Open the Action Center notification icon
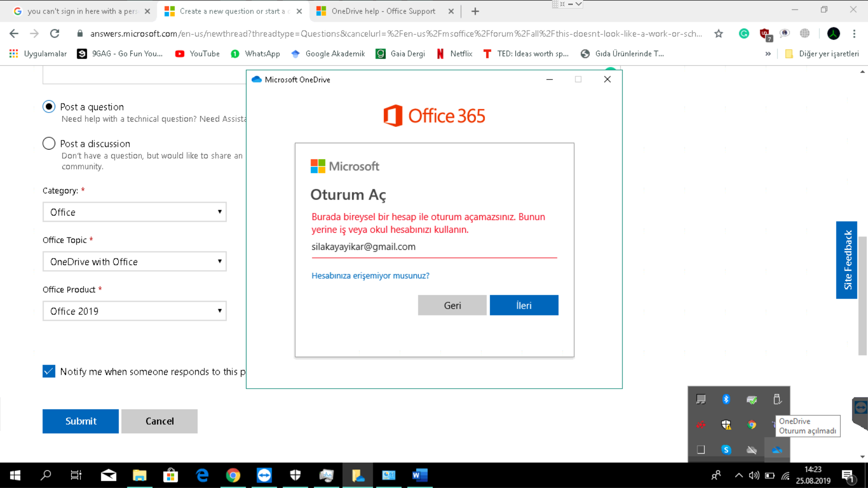 point(848,476)
